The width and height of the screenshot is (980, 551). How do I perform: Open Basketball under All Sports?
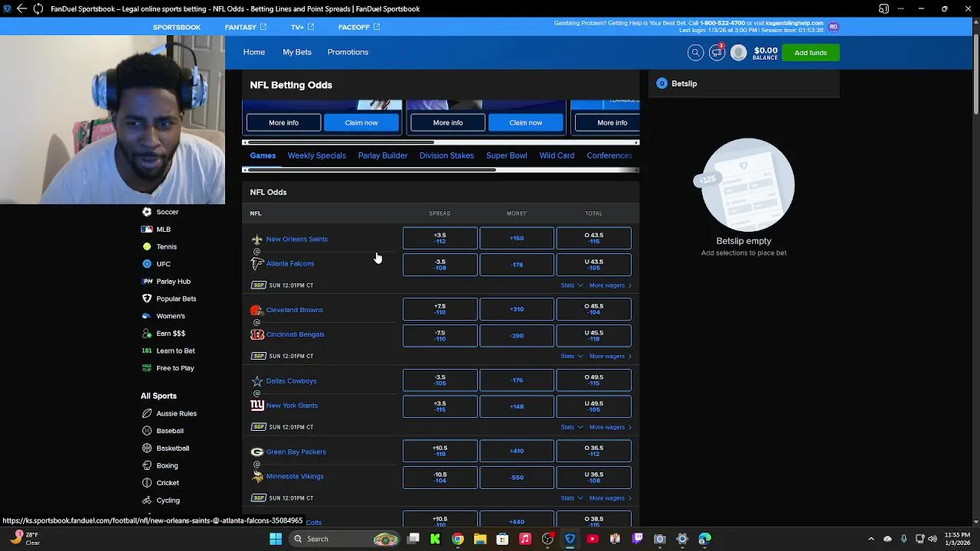(165, 448)
